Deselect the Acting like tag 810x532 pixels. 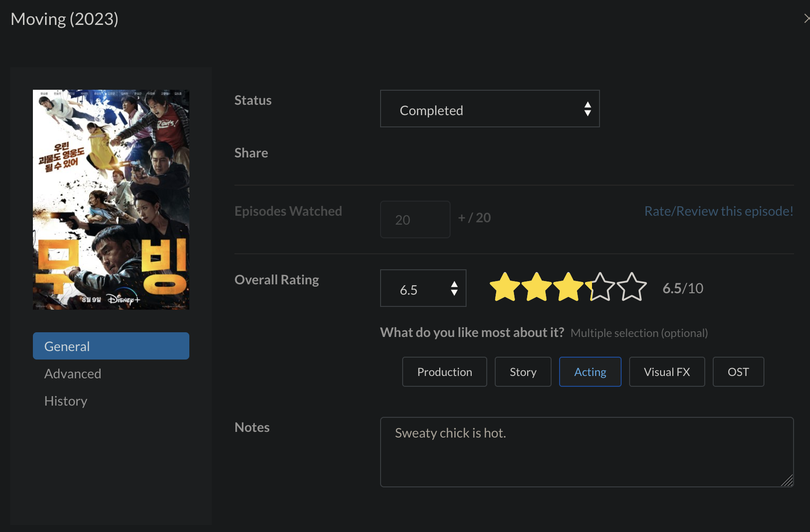(590, 372)
